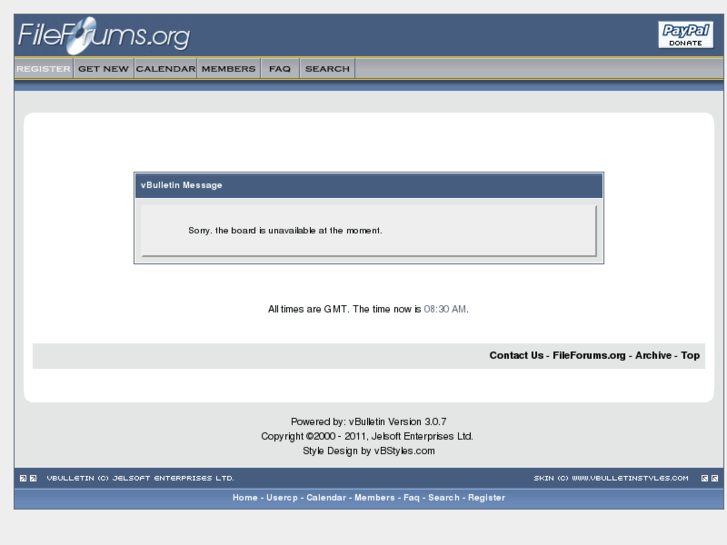Jump to Top link
This screenshot has height=545, width=727.
pos(690,355)
